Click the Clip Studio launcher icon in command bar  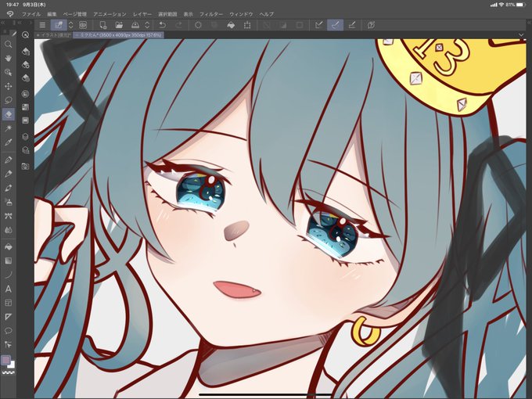click(83, 25)
